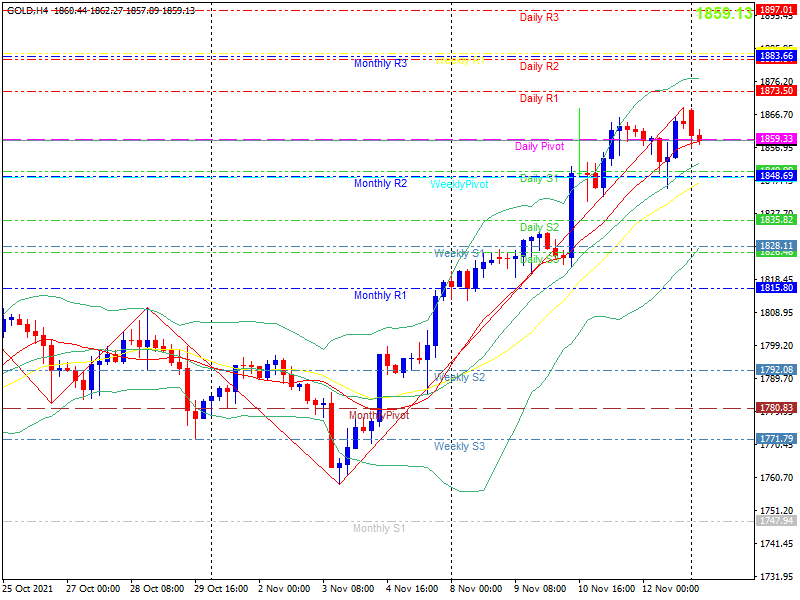Select the Daily S2 green label

pos(539,227)
